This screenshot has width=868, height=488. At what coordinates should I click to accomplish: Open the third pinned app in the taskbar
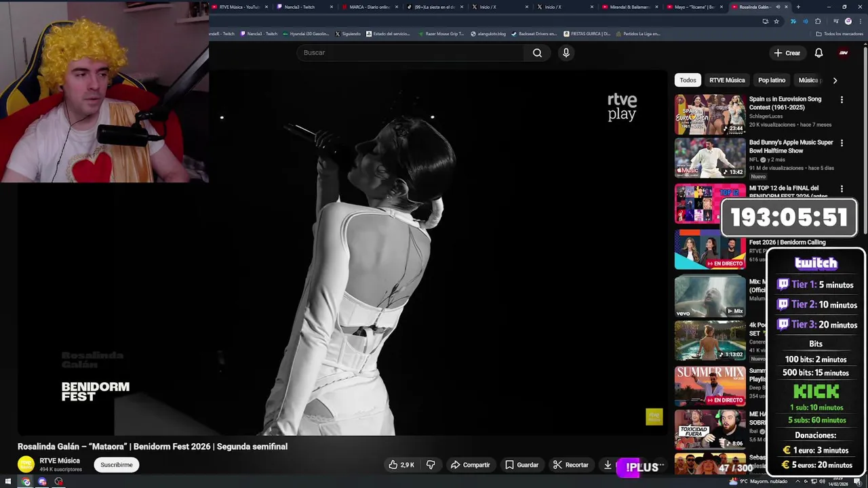58,482
